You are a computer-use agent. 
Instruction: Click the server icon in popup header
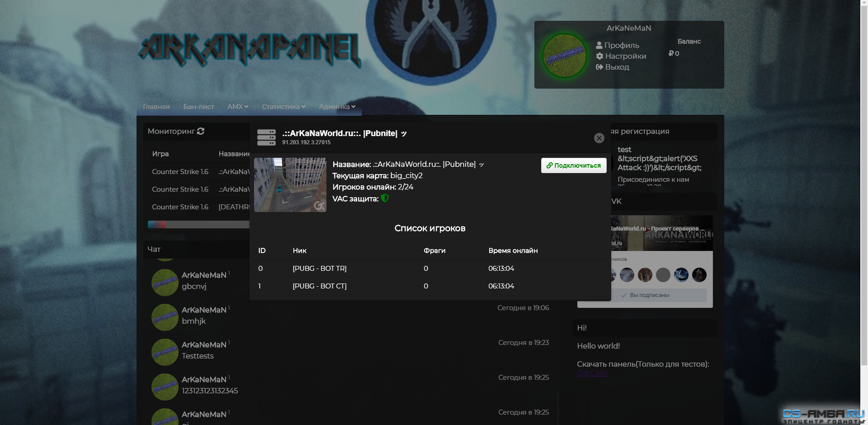click(266, 137)
